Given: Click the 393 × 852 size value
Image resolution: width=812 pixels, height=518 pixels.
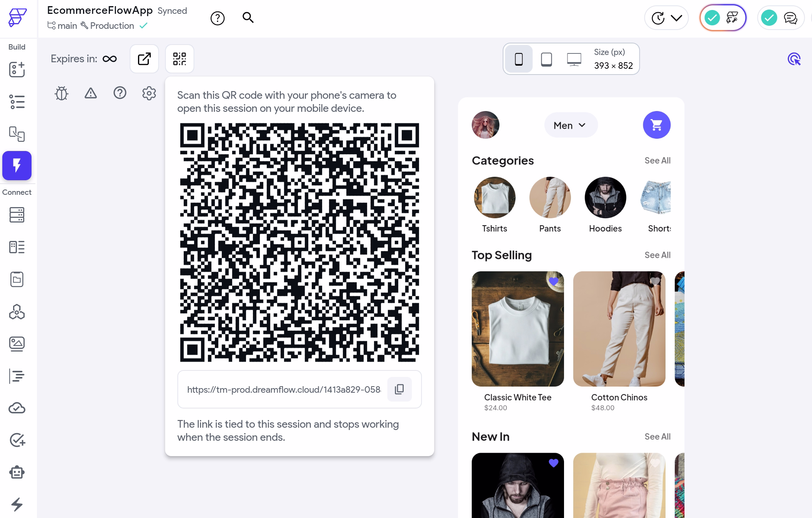Looking at the screenshot, I should click(613, 66).
